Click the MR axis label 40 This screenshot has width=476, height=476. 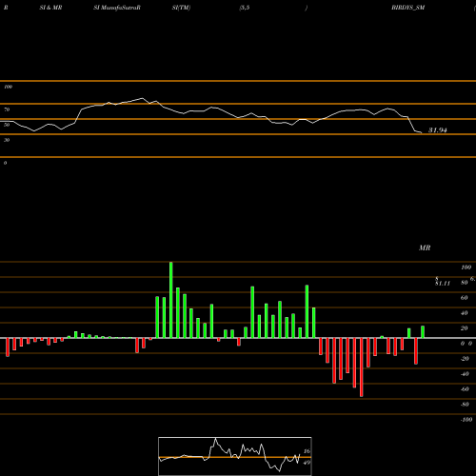tap(465, 313)
